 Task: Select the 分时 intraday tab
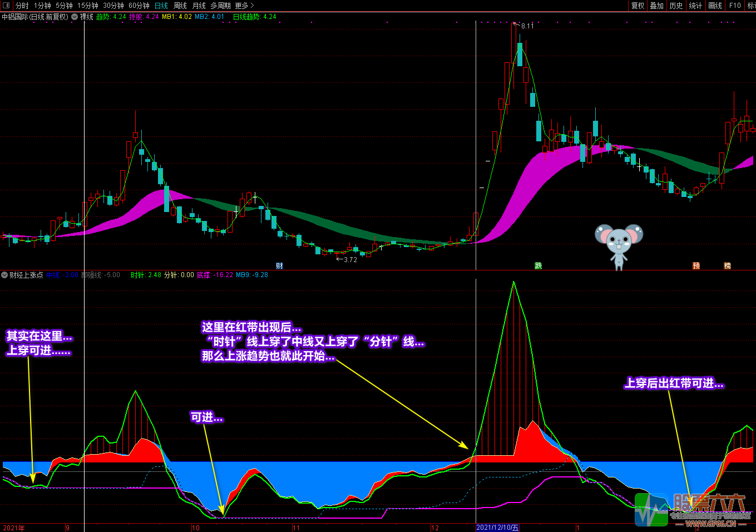(22, 6)
